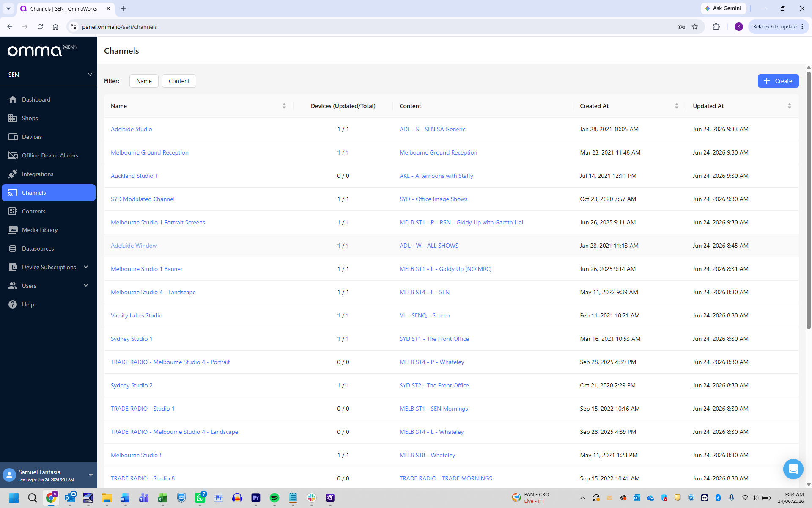Sort by Updated At column arrows
The height and width of the screenshot is (508, 812).
(790, 106)
